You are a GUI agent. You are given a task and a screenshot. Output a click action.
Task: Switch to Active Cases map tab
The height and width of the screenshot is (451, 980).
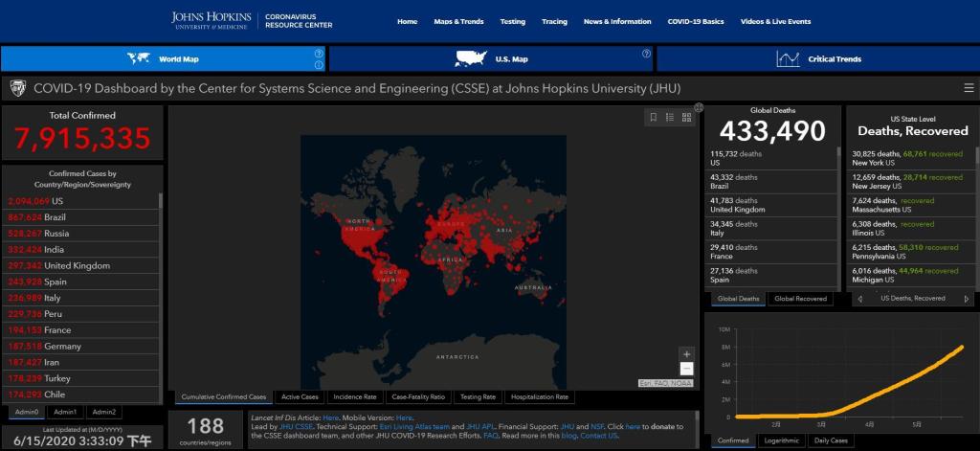click(300, 397)
